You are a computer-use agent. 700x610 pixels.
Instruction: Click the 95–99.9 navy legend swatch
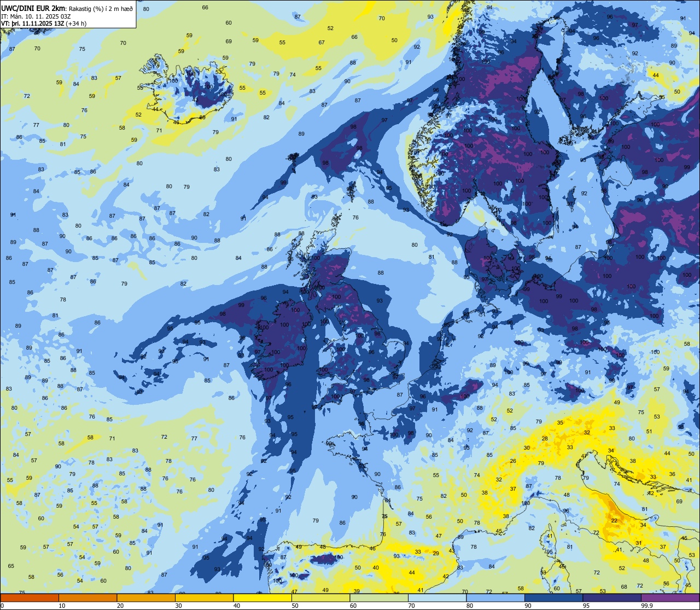click(x=612, y=597)
